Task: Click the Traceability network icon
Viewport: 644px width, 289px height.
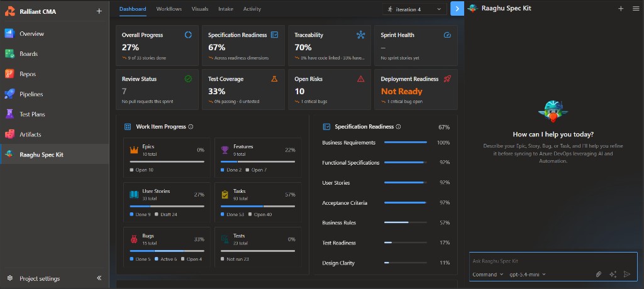Action: coord(360,35)
